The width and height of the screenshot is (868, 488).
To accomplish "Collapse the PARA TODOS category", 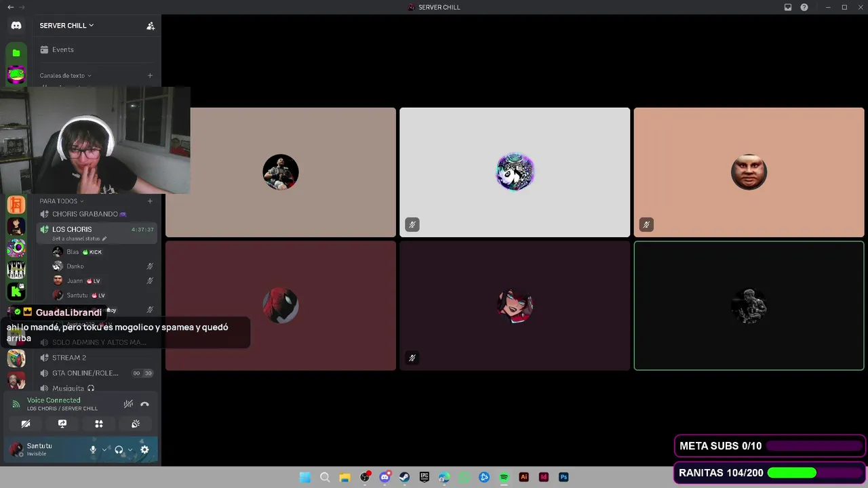I will [61, 201].
